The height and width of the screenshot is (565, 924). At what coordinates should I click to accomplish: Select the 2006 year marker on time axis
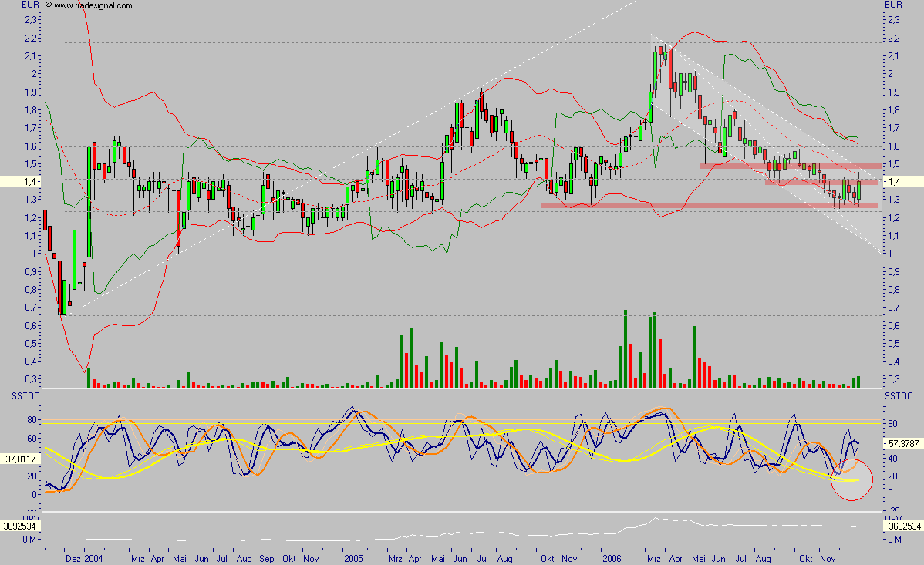point(612,557)
